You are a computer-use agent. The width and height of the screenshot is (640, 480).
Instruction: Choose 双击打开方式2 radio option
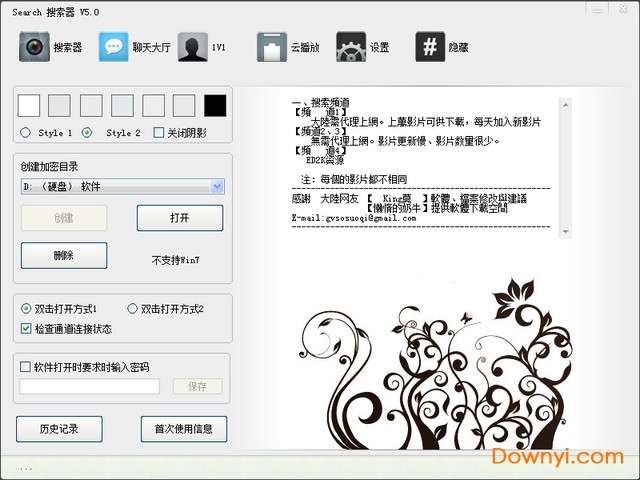click(133, 309)
